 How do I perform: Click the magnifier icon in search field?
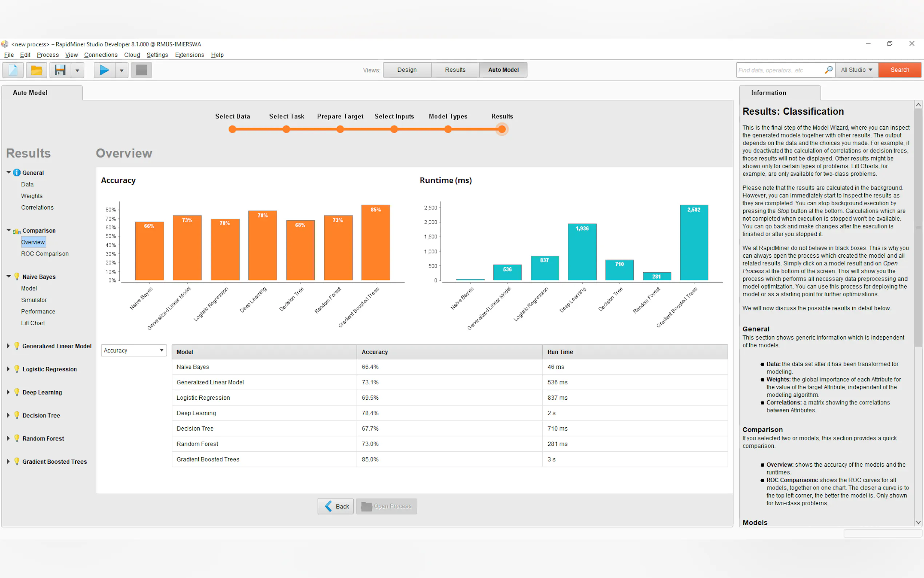[x=828, y=70]
